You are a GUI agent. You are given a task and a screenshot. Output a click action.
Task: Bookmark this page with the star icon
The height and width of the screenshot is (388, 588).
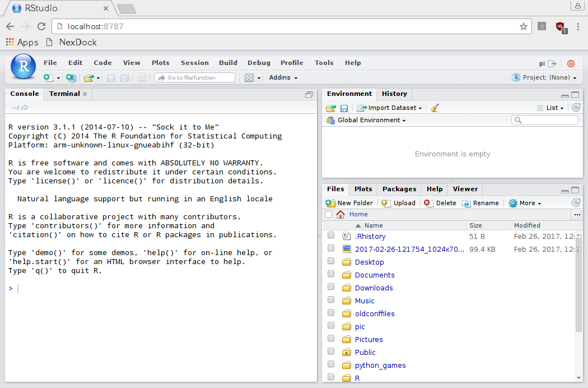pos(524,26)
